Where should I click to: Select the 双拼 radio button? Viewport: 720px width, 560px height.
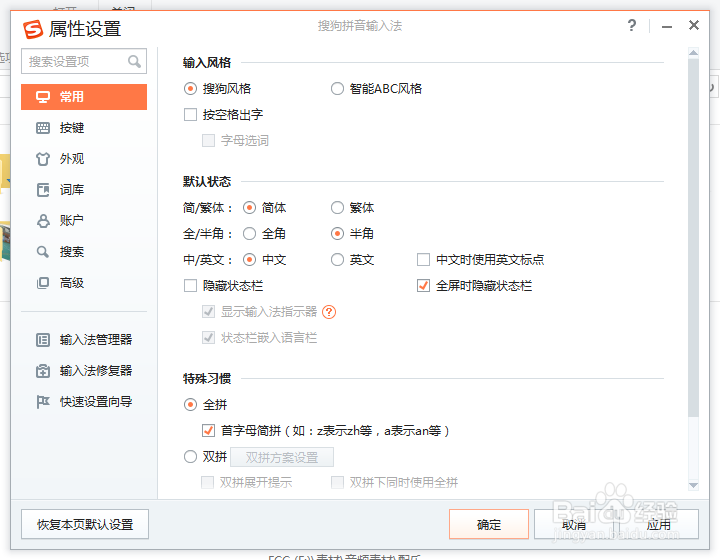190,457
